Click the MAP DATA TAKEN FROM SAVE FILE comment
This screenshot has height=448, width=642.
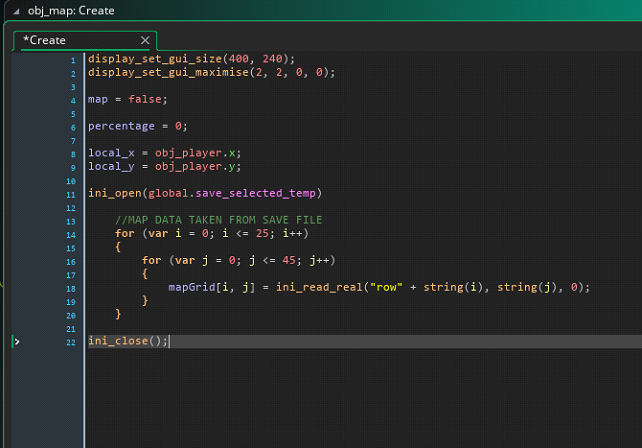(x=219, y=220)
